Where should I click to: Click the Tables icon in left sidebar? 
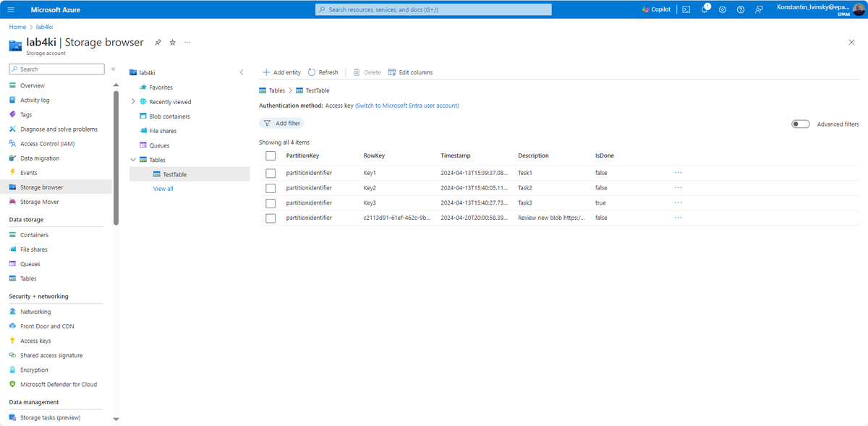coord(13,278)
